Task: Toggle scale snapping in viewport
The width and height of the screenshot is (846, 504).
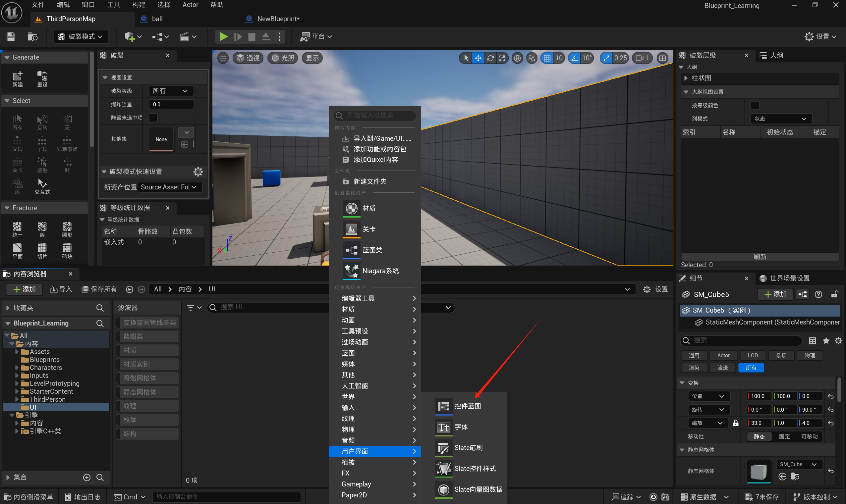Action: (606, 58)
